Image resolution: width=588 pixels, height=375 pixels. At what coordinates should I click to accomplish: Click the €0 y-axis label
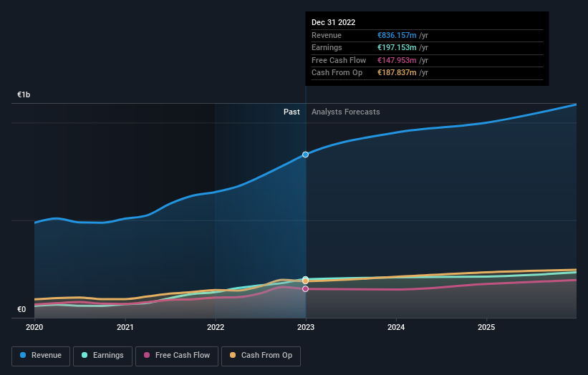tap(21, 309)
